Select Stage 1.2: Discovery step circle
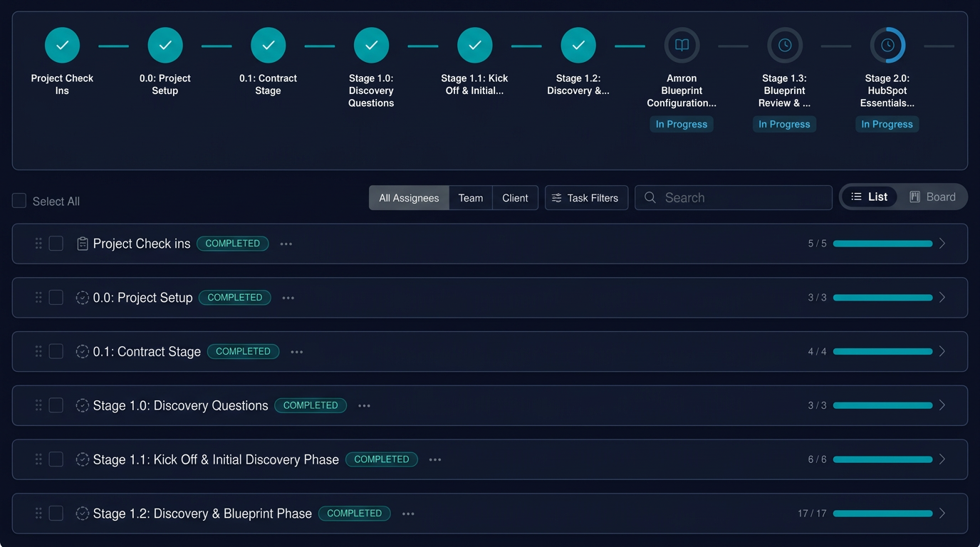Viewport: 980px width, 547px height. click(578, 46)
